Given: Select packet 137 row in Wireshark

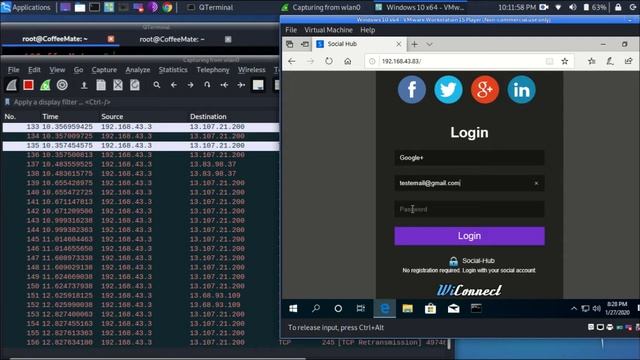Looking at the screenshot, I should [x=141, y=164].
